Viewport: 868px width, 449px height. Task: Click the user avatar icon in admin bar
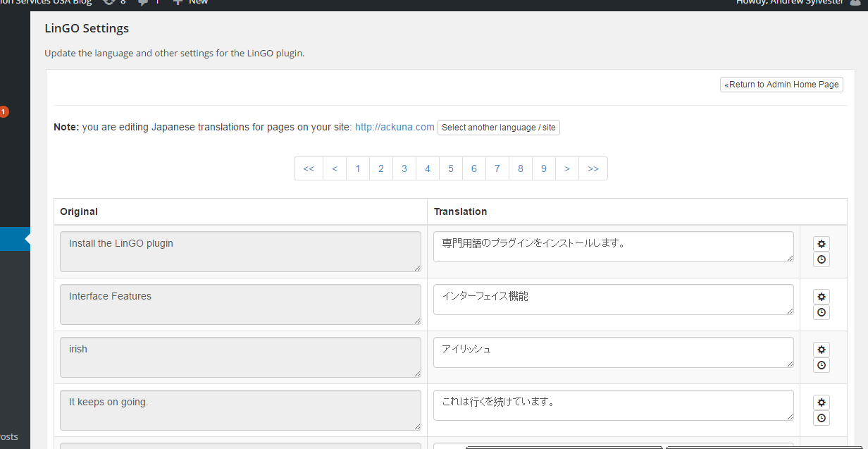pos(855,2)
